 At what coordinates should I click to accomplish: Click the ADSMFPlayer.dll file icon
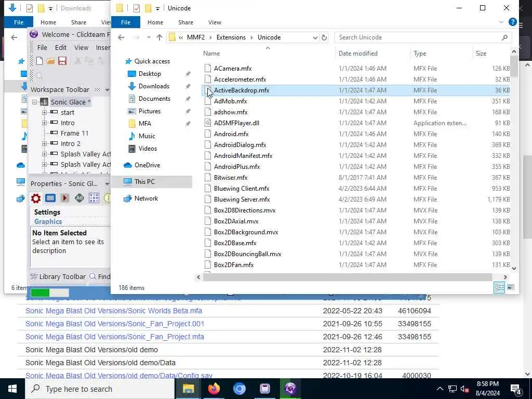[x=208, y=123]
